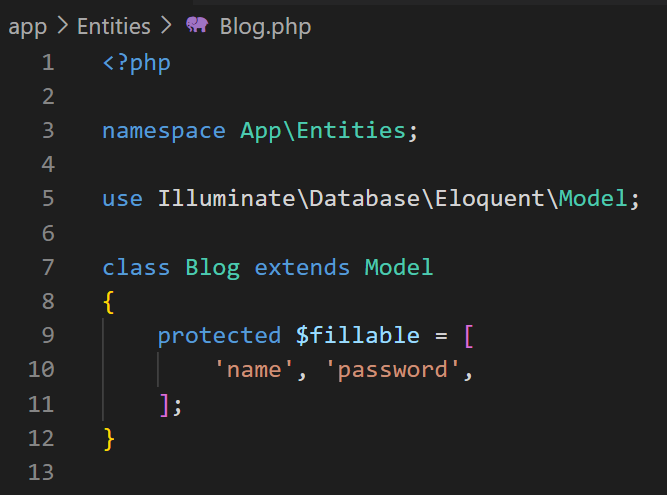Click the 'password' string literal
This screenshot has height=495, width=667.
click(x=392, y=370)
